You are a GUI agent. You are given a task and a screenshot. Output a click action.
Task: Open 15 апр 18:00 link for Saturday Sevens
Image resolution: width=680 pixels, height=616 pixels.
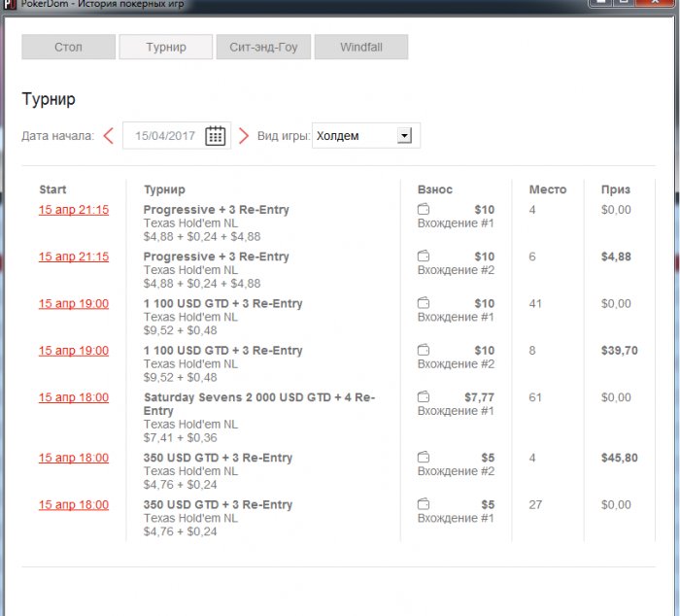(x=74, y=397)
